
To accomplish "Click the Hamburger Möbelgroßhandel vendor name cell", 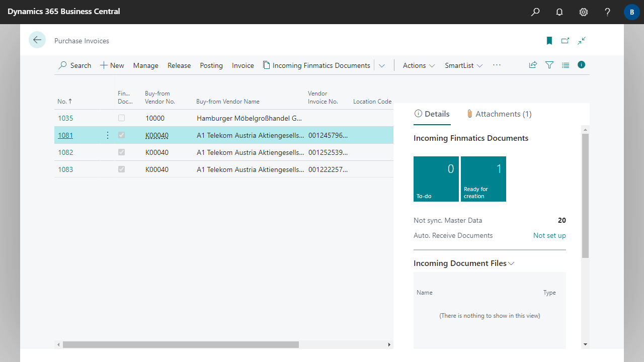I will [250, 118].
